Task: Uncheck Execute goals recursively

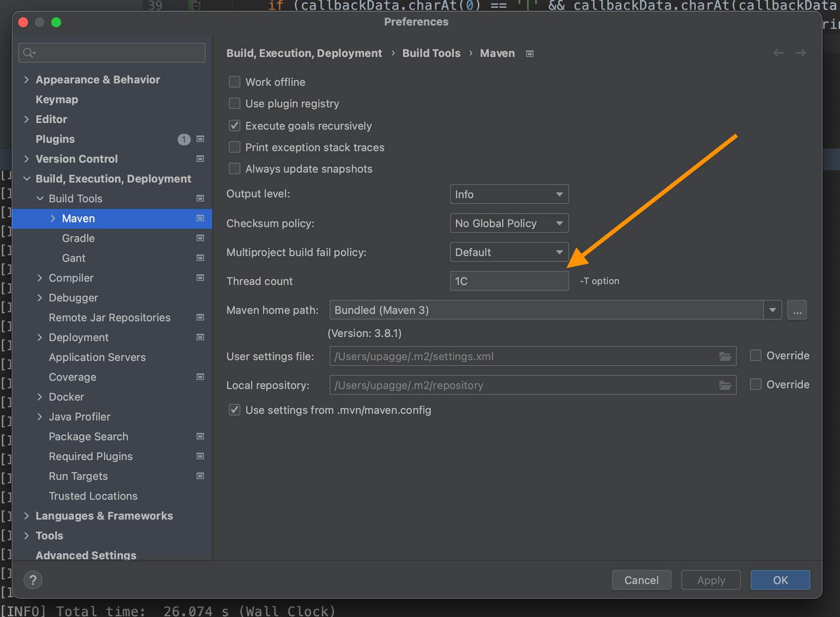Action: tap(235, 126)
